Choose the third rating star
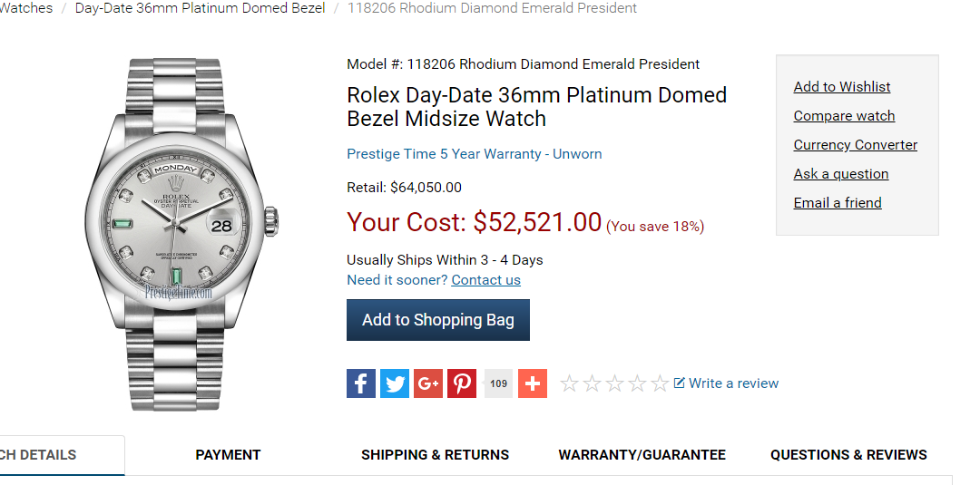 point(614,383)
